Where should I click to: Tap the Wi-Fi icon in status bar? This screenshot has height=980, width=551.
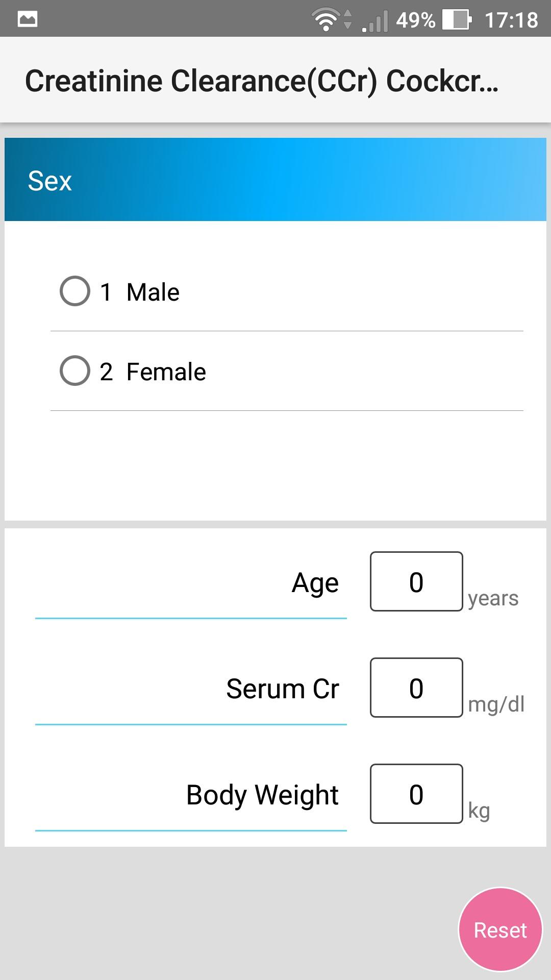325,20
